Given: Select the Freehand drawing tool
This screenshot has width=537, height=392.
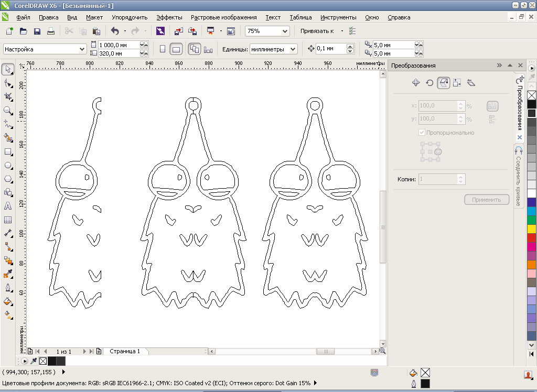Looking at the screenshot, I should (8, 124).
